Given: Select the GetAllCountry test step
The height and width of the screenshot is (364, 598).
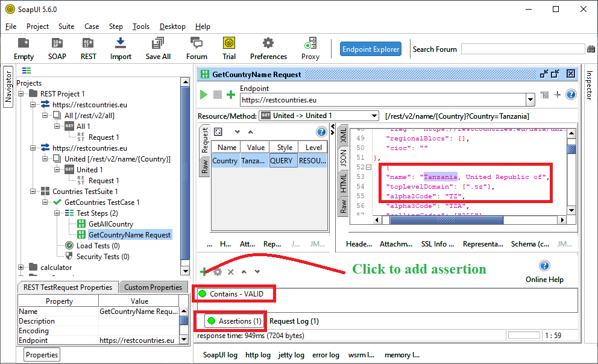Looking at the screenshot, I should pyautogui.click(x=110, y=224).
